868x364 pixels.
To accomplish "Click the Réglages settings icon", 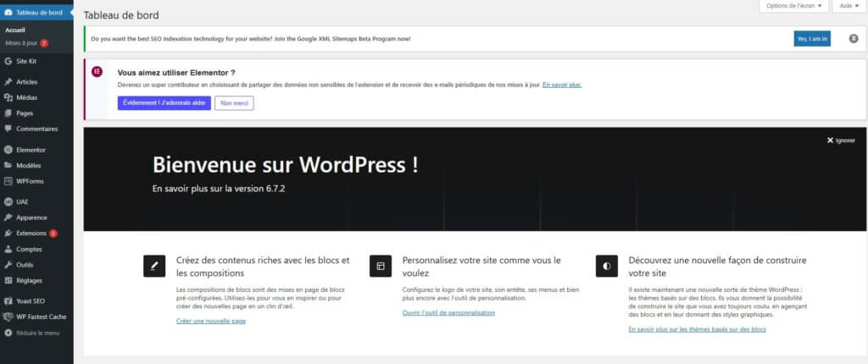I will coord(8,280).
